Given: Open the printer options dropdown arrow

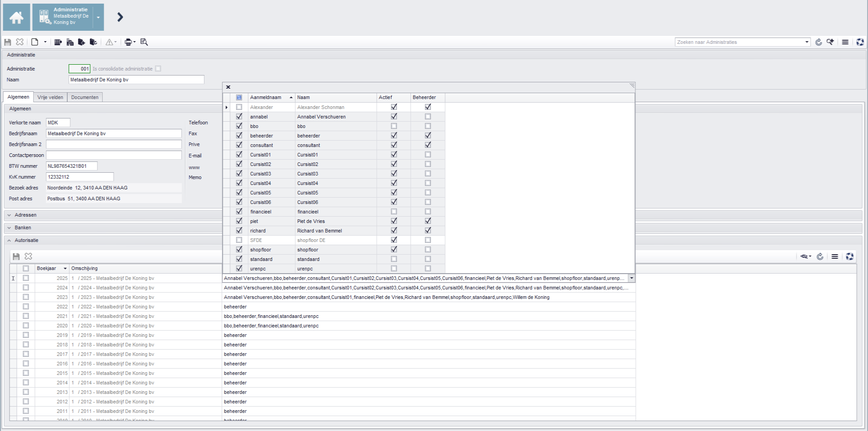Looking at the screenshot, I should (x=134, y=42).
